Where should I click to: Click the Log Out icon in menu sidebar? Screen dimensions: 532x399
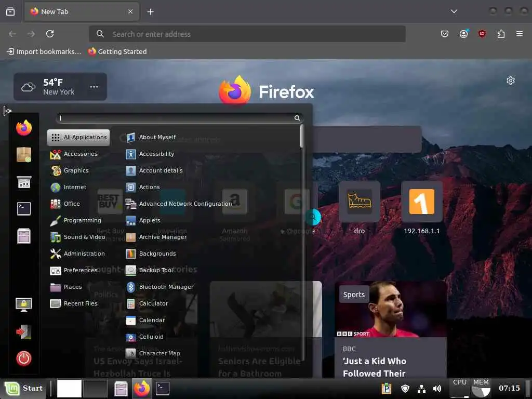coord(24,332)
